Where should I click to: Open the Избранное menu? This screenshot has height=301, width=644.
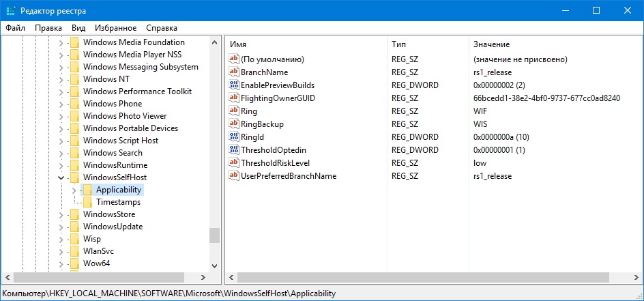point(116,28)
